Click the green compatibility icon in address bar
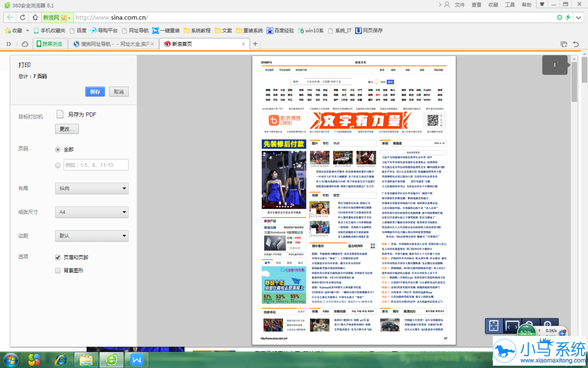The width and height of the screenshot is (588, 368). pyautogui.click(x=559, y=18)
